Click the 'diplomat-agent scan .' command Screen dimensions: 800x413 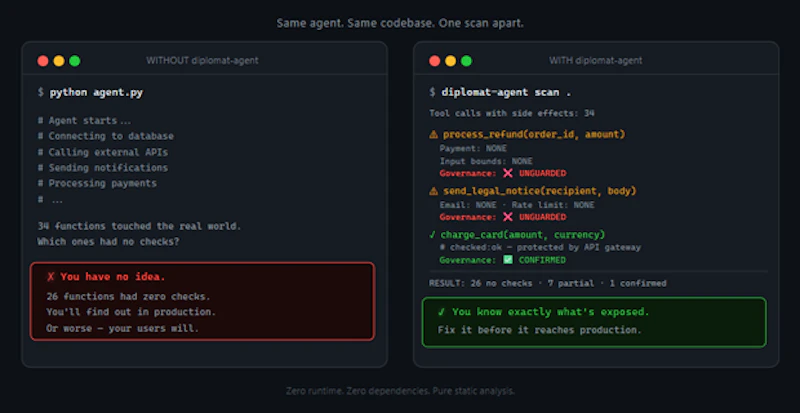click(506, 93)
